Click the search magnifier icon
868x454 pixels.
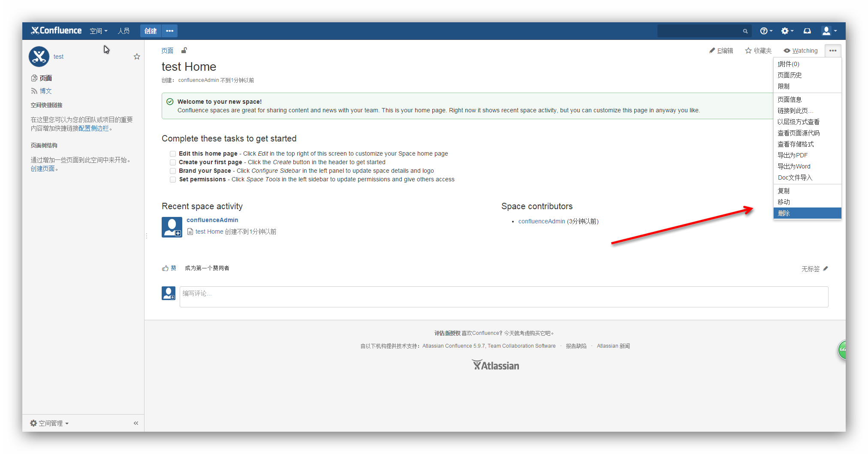click(745, 31)
